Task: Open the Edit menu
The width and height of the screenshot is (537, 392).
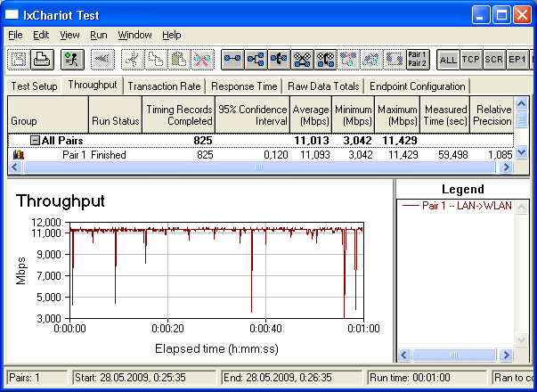Action: (x=41, y=35)
